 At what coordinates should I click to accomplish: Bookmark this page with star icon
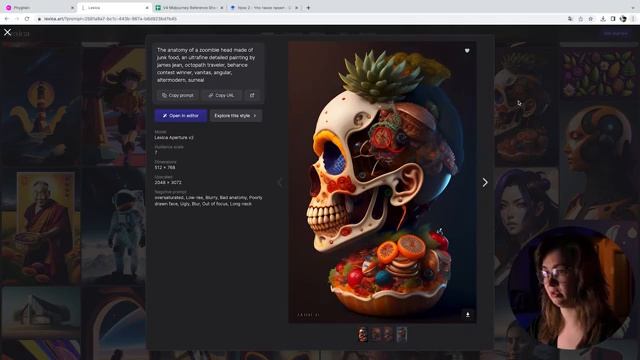[x=591, y=19]
